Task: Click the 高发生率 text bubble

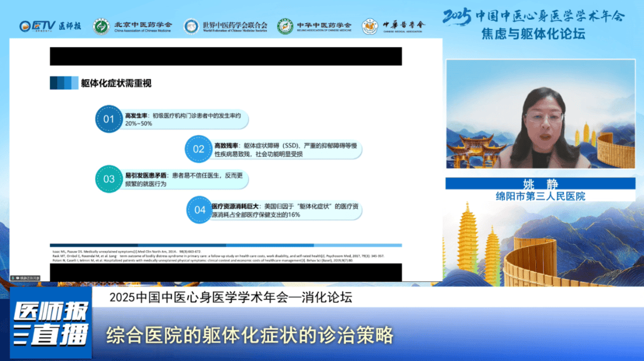Action: (x=185, y=119)
